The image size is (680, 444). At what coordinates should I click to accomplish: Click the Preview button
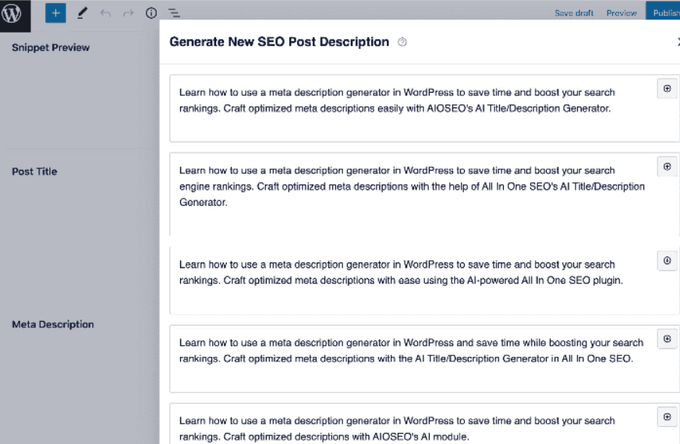[x=621, y=14]
